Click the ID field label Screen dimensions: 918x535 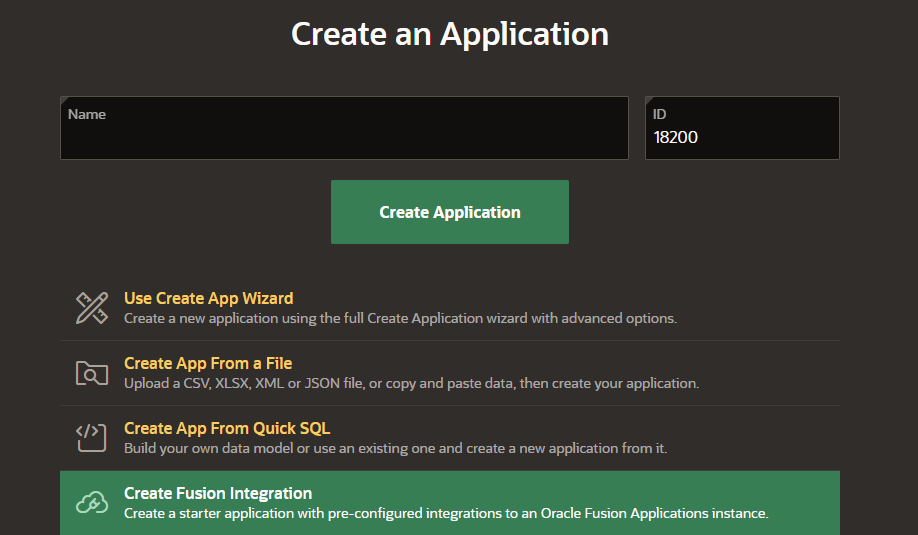[660, 114]
